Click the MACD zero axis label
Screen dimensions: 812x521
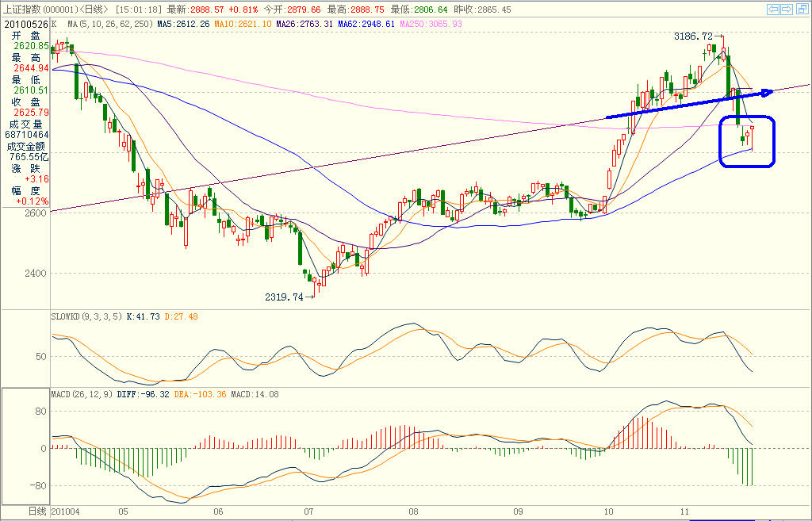[44, 449]
